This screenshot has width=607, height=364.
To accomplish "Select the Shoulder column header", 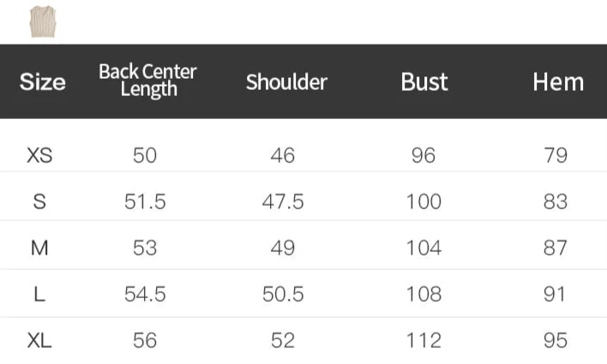I will click(x=286, y=82).
